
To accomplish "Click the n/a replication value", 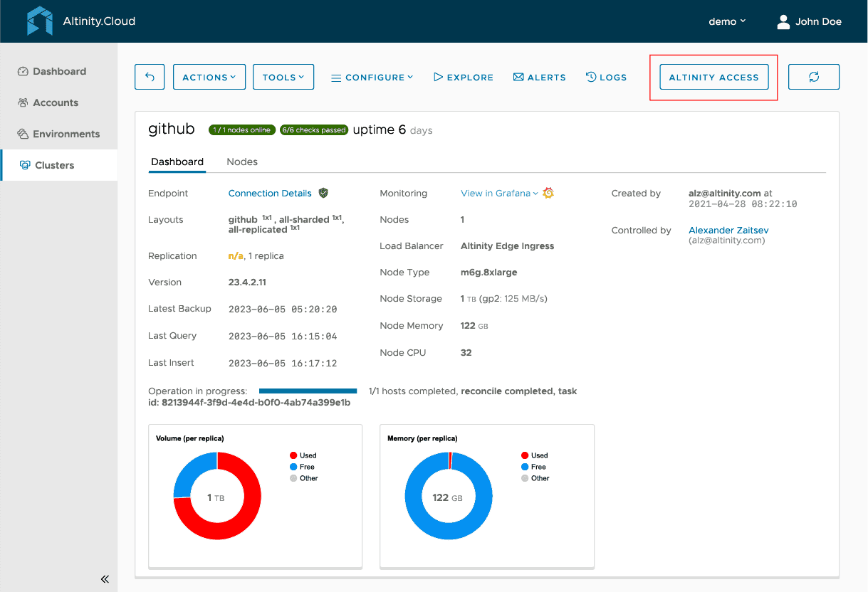I will pyautogui.click(x=236, y=255).
